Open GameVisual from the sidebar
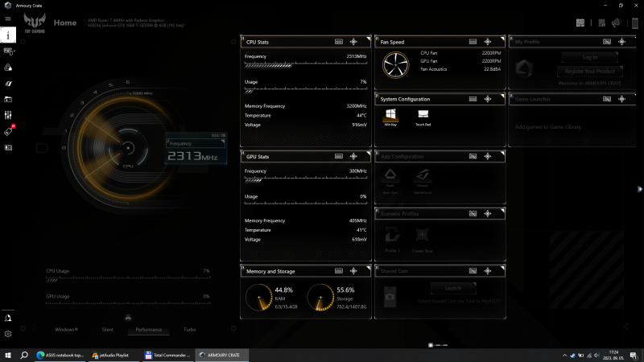The height and width of the screenshot is (362, 644). (x=8, y=84)
